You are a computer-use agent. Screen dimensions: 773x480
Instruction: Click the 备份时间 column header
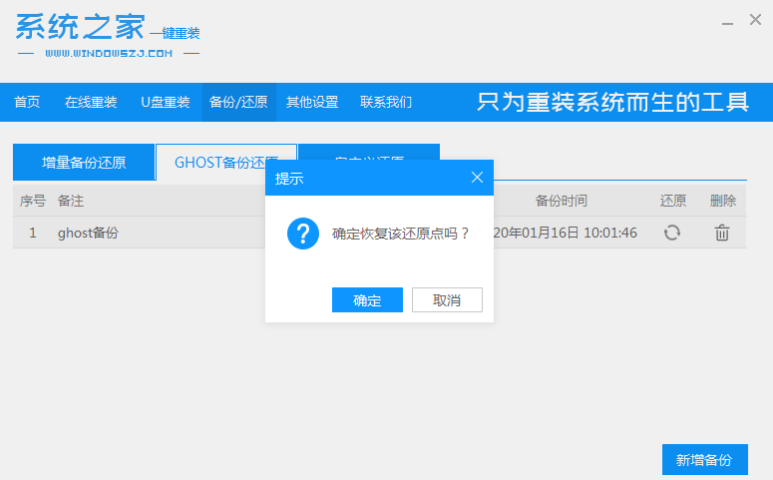[562, 201]
